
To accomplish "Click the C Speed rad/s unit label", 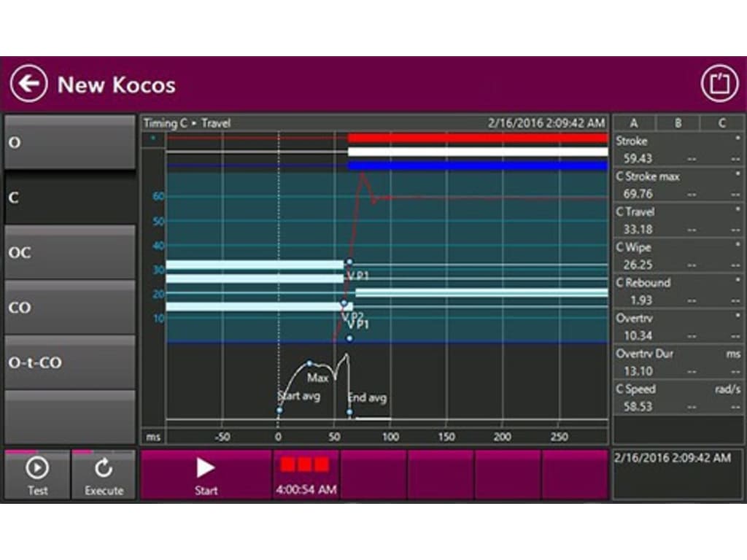I will click(727, 389).
